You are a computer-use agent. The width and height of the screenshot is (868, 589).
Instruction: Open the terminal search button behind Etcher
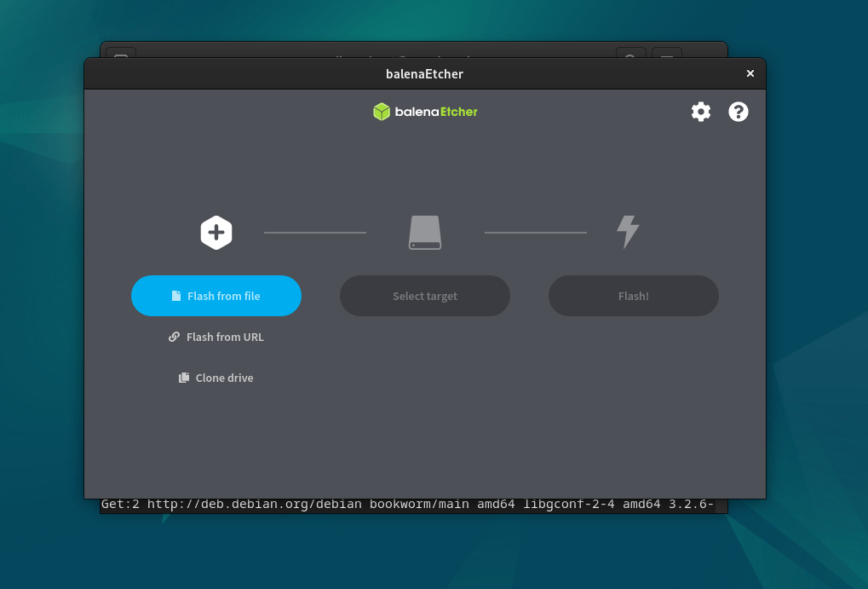(630, 52)
